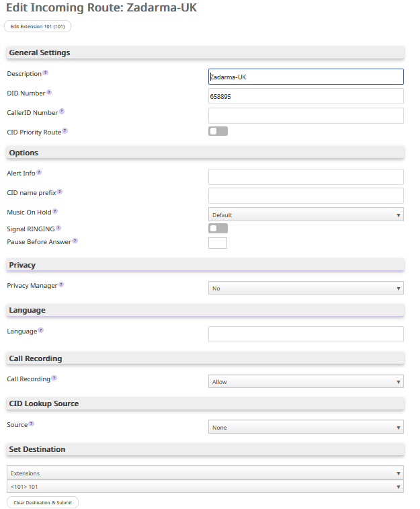Viewport: 420px width, 509px height.
Task: Click the DID Number field with 658895
Action: coord(306,96)
